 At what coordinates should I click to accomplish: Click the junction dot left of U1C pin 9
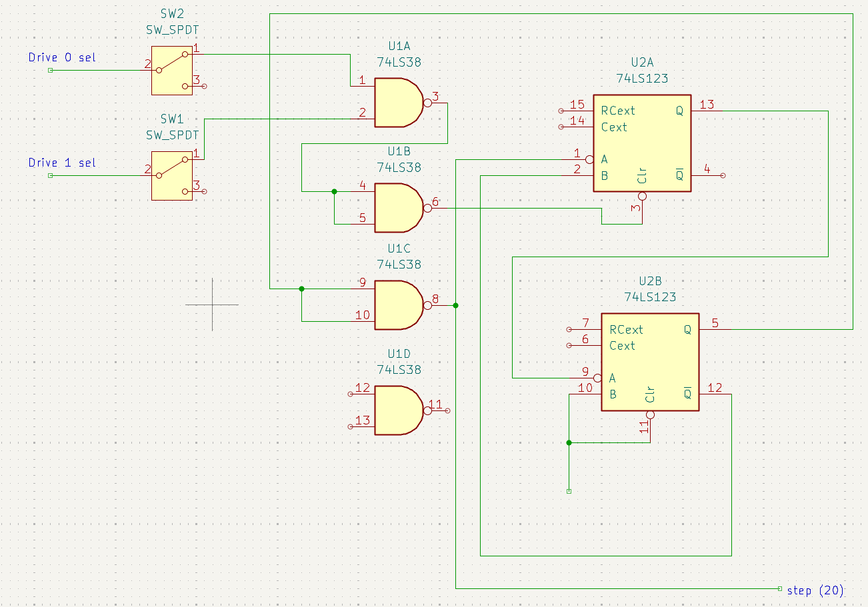[x=301, y=289]
